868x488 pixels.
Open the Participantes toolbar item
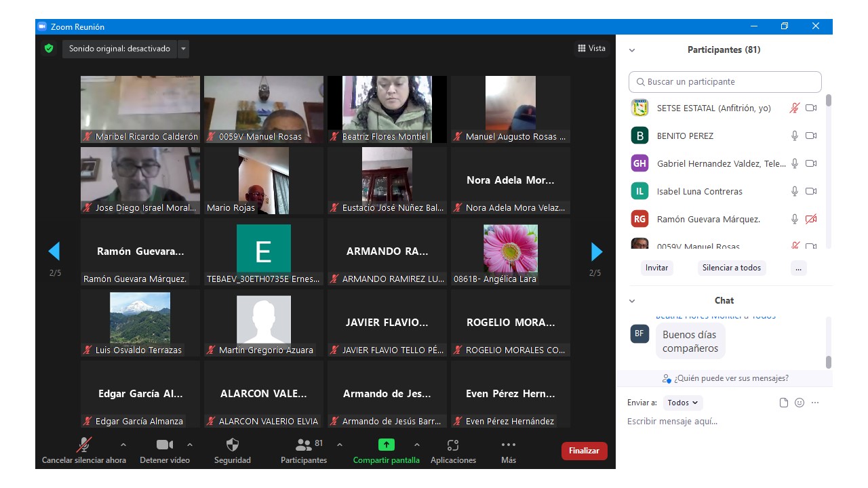point(304,445)
